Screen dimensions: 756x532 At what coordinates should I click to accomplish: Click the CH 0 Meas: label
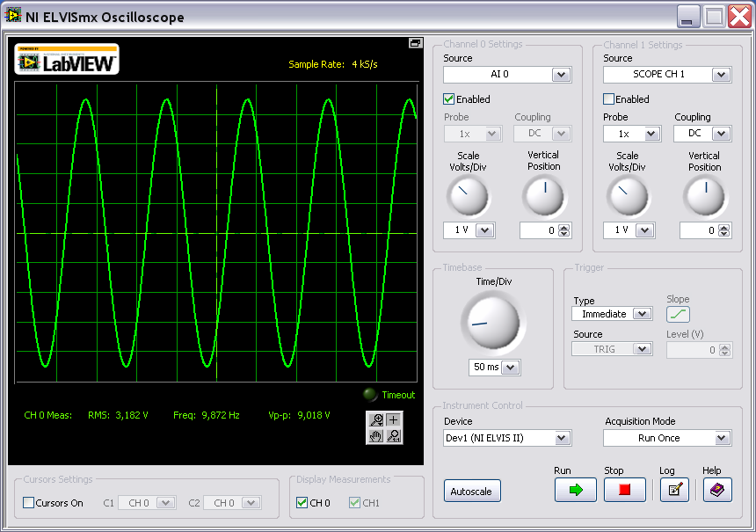pos(48,415)
